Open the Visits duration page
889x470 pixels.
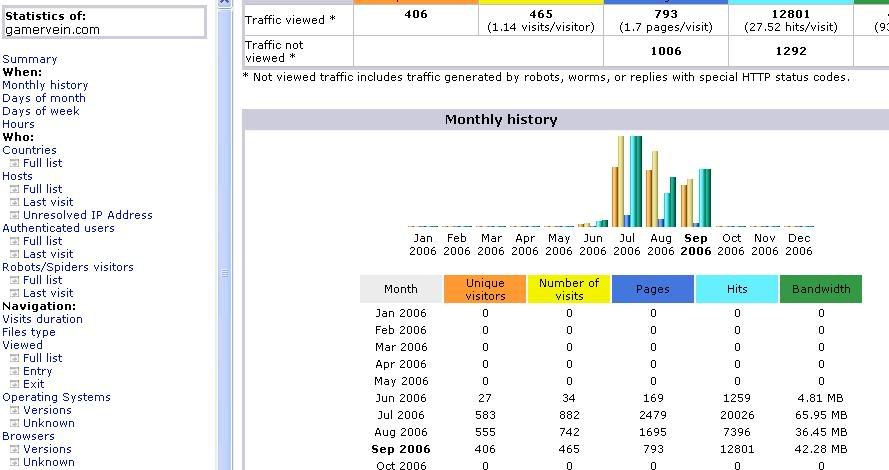pos(42,319)
